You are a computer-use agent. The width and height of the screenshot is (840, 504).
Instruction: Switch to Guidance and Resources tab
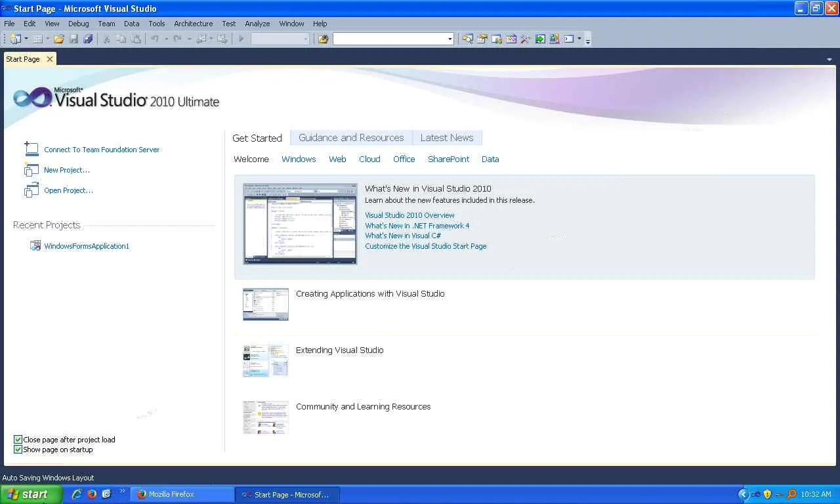(351, 138)
